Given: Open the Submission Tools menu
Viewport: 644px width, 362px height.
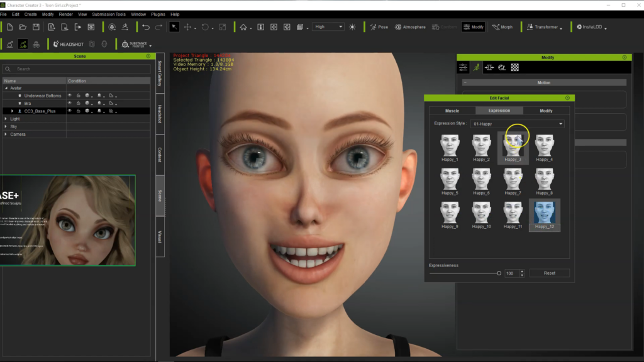Looking at the screenshot, I should [x=109, y=14].
